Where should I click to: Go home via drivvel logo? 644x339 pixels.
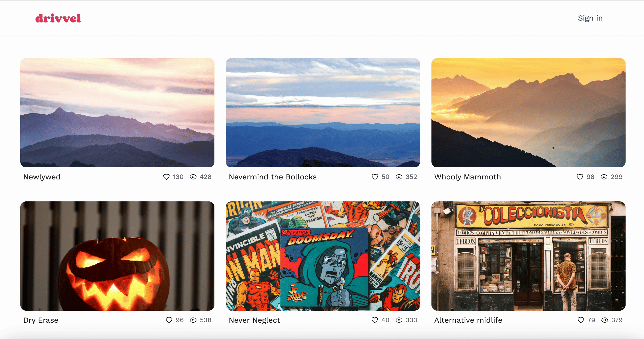coord(58,18)
